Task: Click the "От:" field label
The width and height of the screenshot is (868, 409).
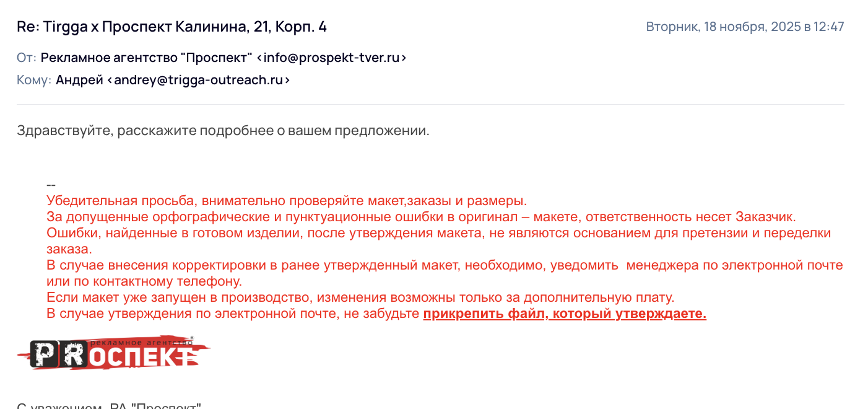Action: [27, 58]
